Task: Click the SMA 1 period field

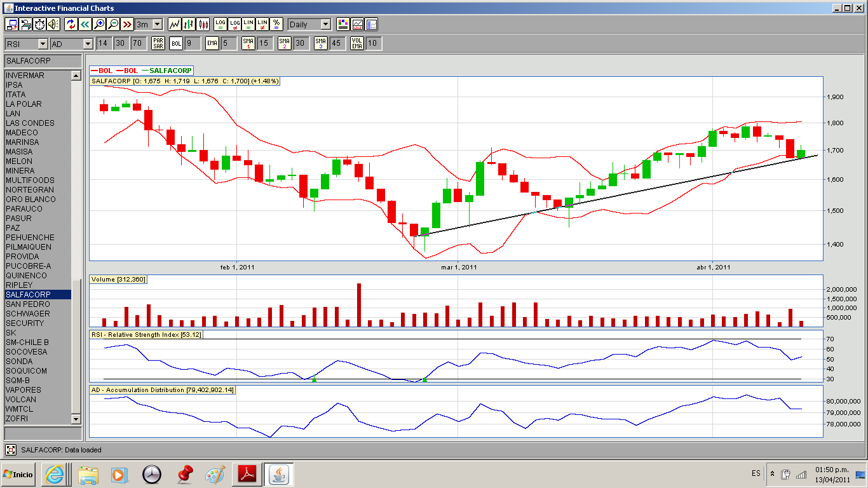Action: (264, 43)
